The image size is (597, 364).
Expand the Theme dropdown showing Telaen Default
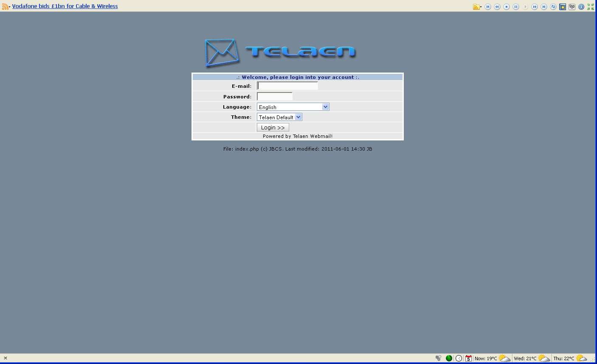279,117
